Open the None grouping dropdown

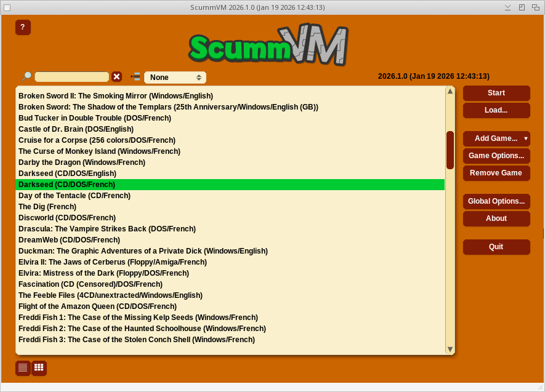(x=175, y=78)
